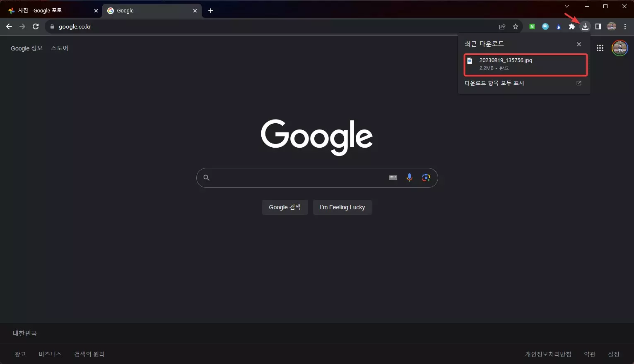
Task: Click the I'm Feeling Lucky button
Action: point(342,207)
